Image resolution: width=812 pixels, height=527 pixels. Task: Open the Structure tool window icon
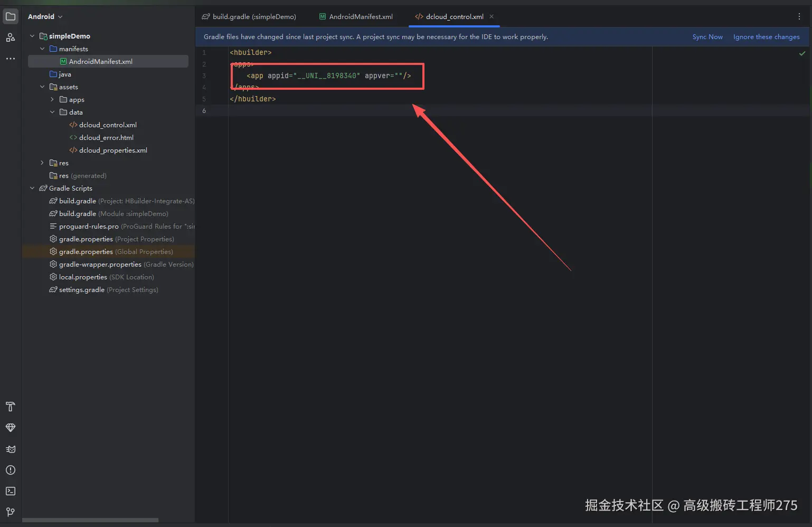[x=11, y=37]
